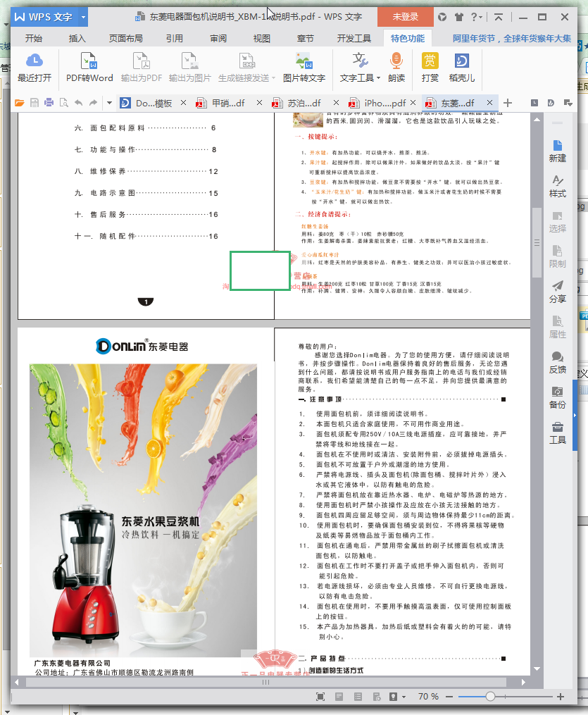
Task: Open 分享 share in side panel
Action: [x=558, y=292]
